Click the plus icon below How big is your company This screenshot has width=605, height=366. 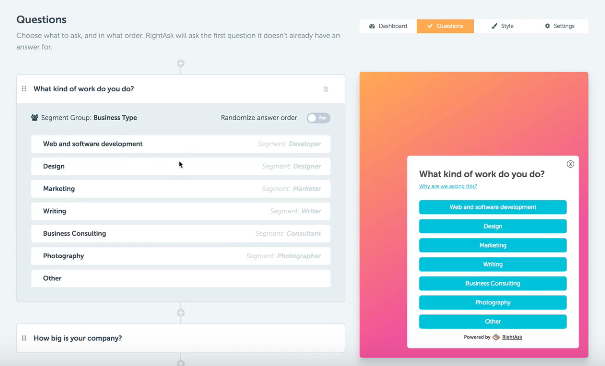181,363
